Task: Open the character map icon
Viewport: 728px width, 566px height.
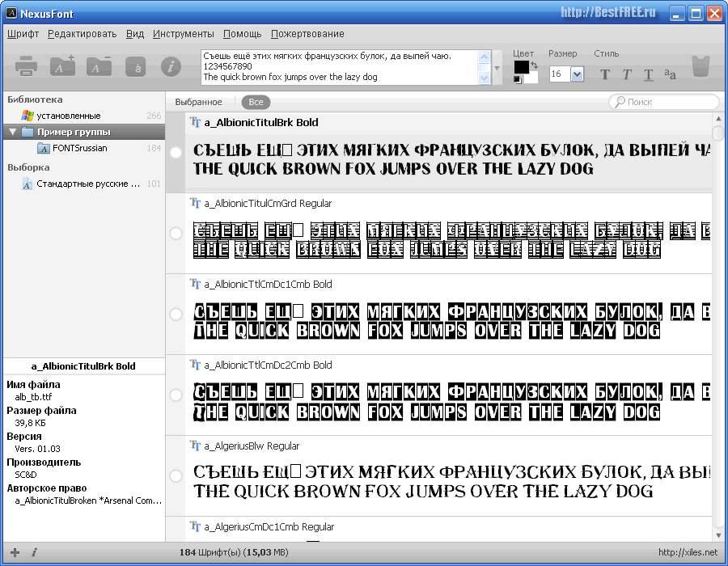Action: (x=136, y=67)
